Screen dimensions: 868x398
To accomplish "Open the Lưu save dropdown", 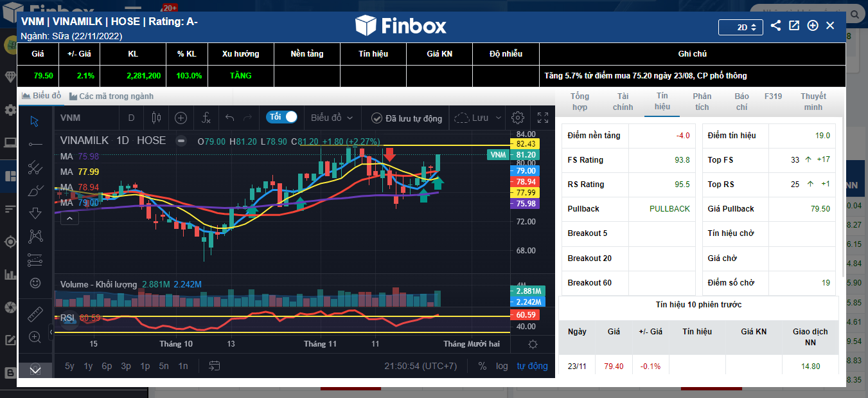I will tap(477, 118).
